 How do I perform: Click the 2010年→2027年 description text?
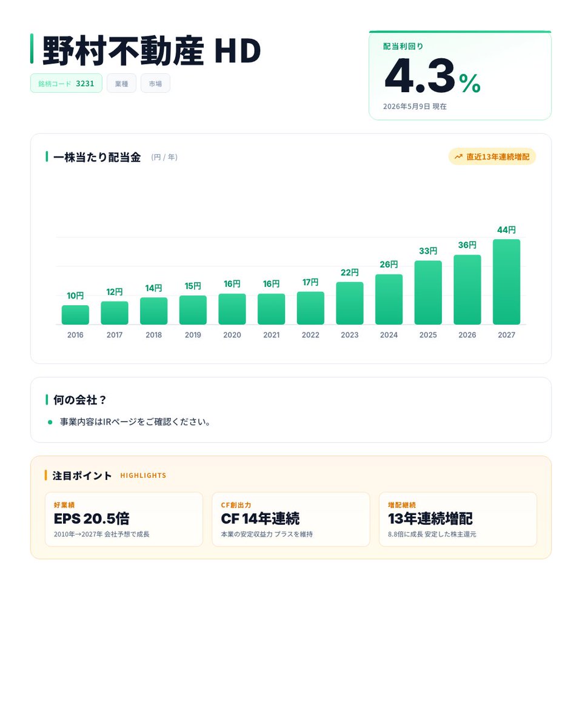tap(102, 534)
